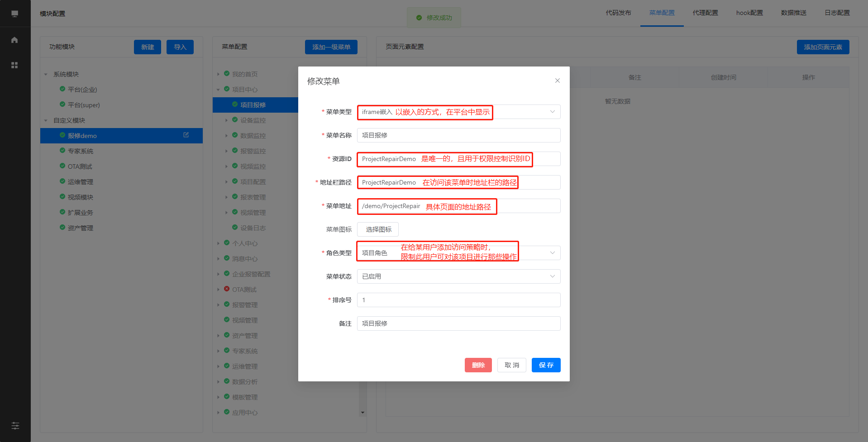Expand the 我的首页 menu node
Viewport: 868px width, 442px height.
click(218, 74)
